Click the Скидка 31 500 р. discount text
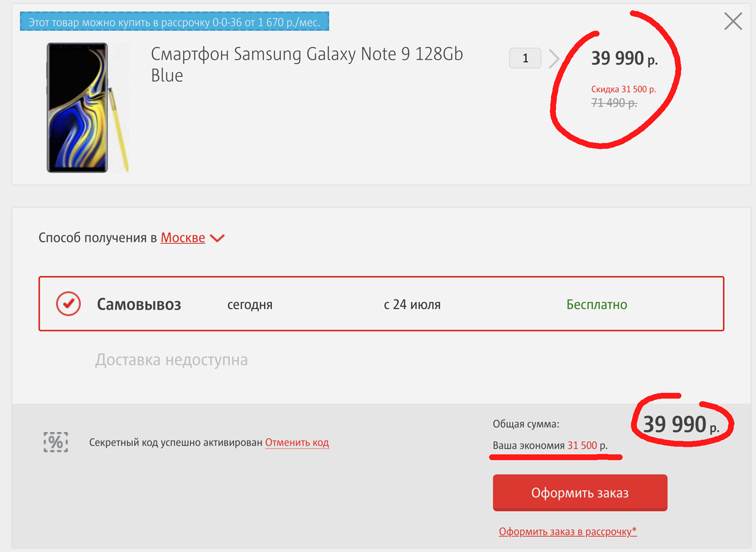Image resolution: width=756 pixels, height=552 pixels. [x=623, y=89]
